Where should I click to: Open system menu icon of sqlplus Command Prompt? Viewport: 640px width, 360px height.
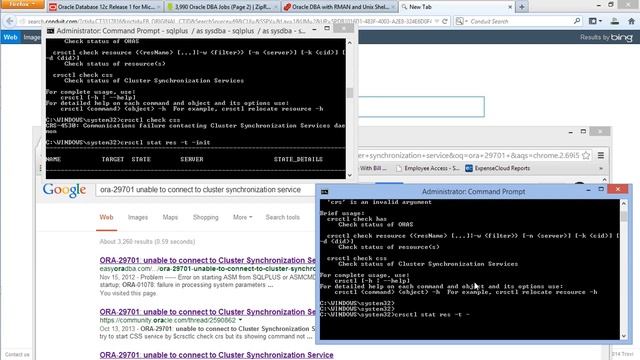(50, 31)
